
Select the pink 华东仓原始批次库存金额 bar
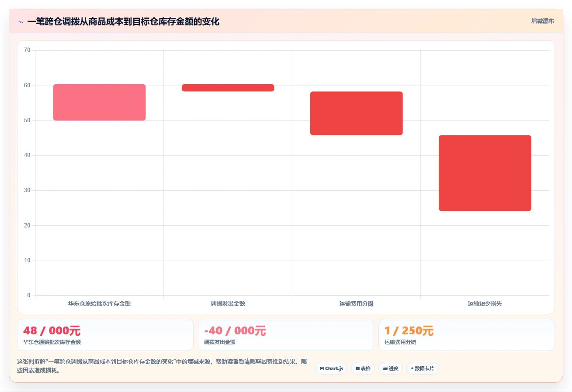(99, 102)
